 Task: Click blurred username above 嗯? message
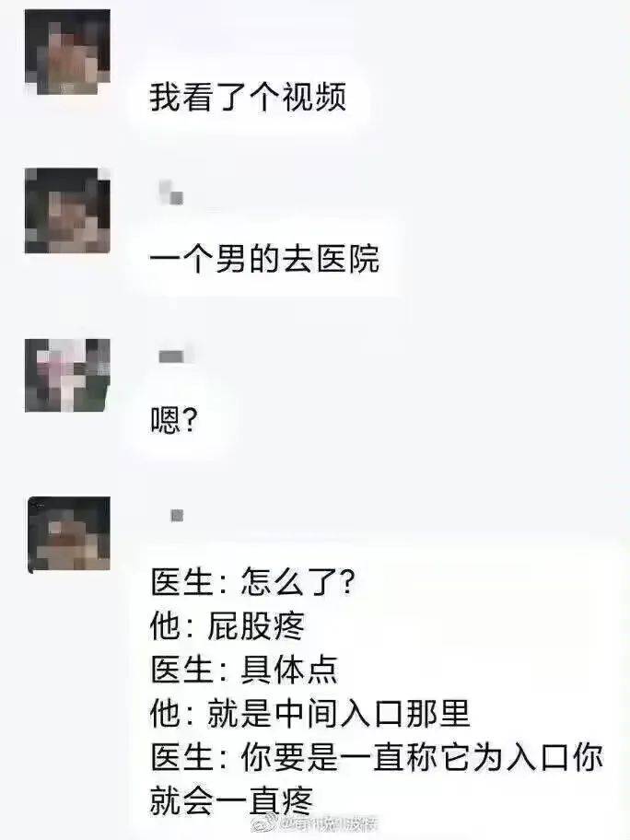[x=172, y=356]
